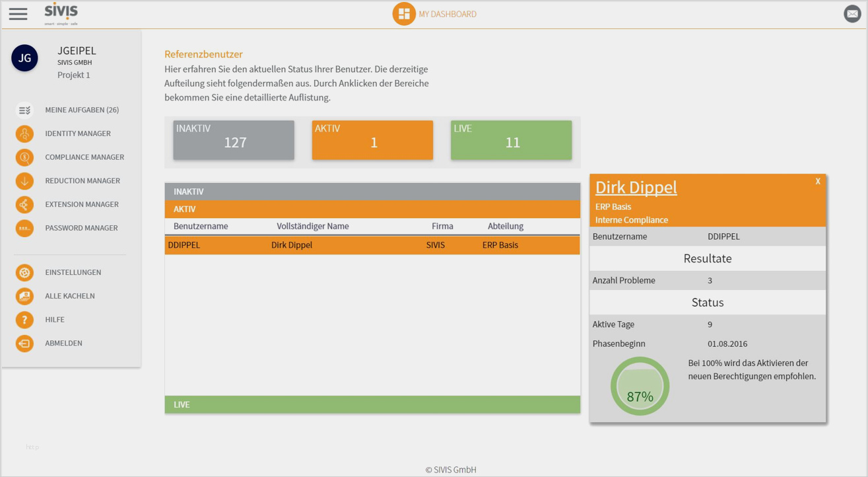Viewport: 868px width, 477px height.
Task: Click the SIVIS cell in the table
Action: [436, 245]
